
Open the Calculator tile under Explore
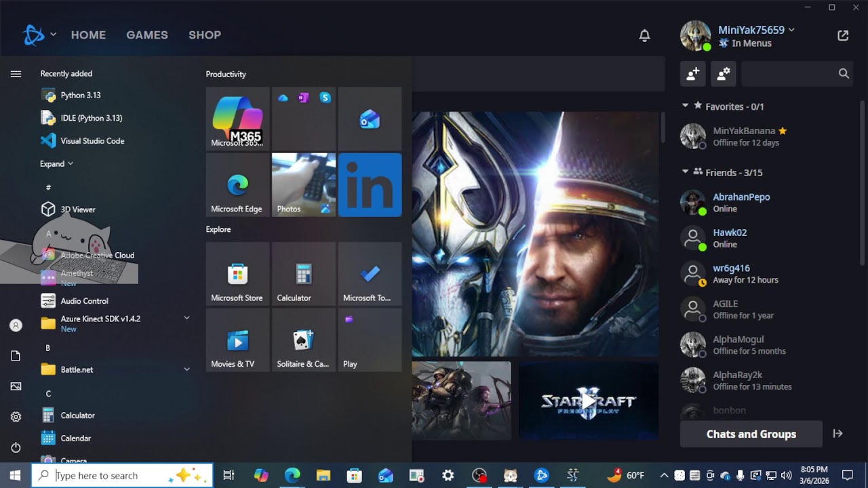click(304, 274)
